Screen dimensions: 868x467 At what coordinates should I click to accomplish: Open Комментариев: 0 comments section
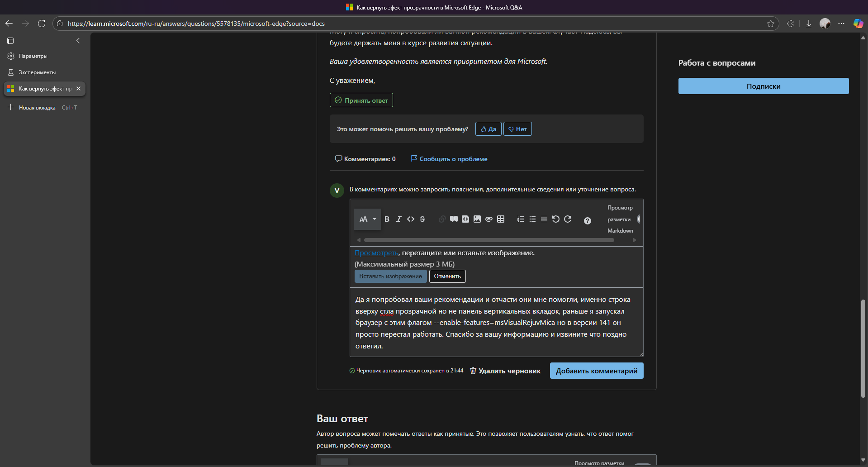pyautogui.click(x=365, y=159)
